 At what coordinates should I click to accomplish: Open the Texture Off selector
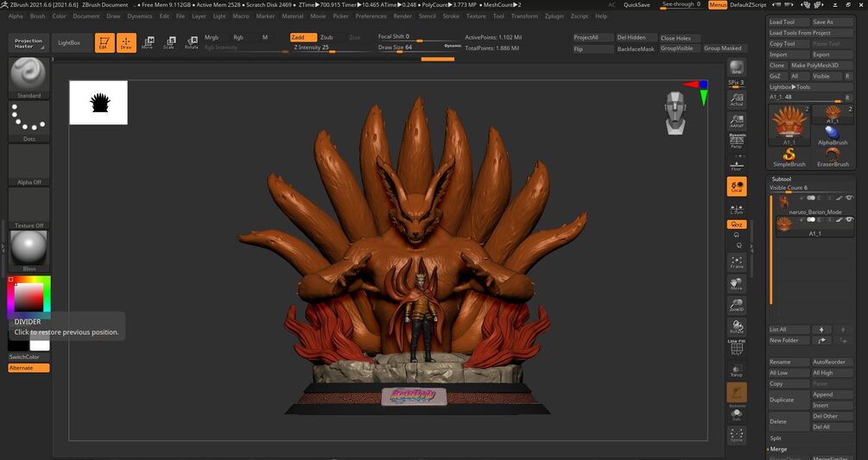(x=29, y=208)
